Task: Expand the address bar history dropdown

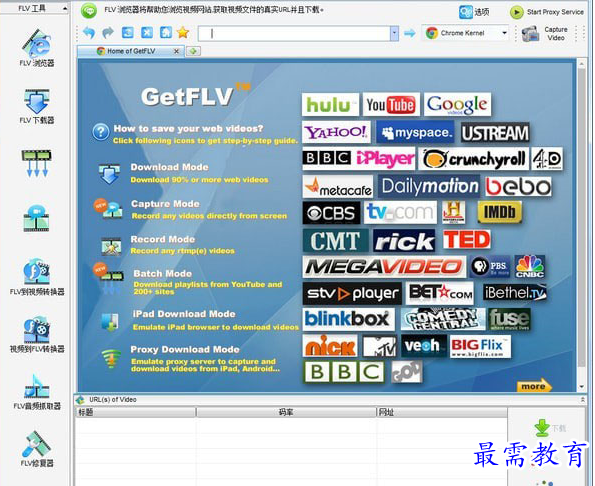Action: [x=394, y=33]
